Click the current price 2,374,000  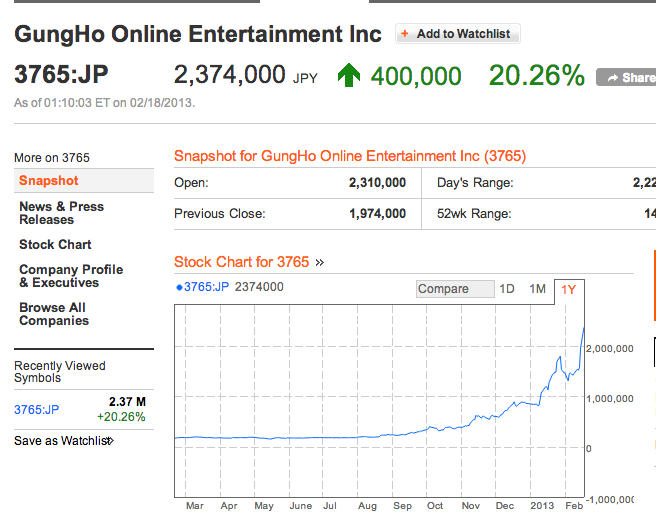(x=229, y=75)
